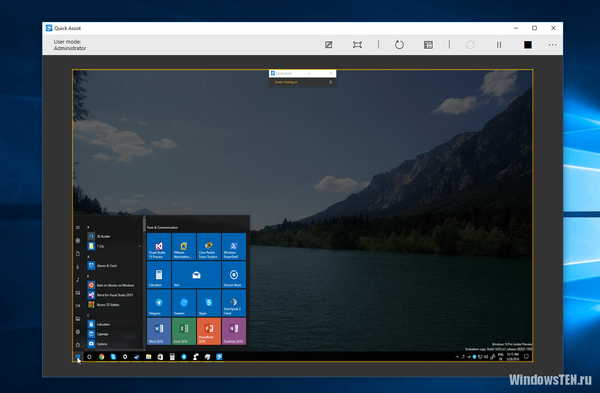Click the remote Start button on the taskbar
Viewport: 600px width, 393px height.
pos(78,357)
